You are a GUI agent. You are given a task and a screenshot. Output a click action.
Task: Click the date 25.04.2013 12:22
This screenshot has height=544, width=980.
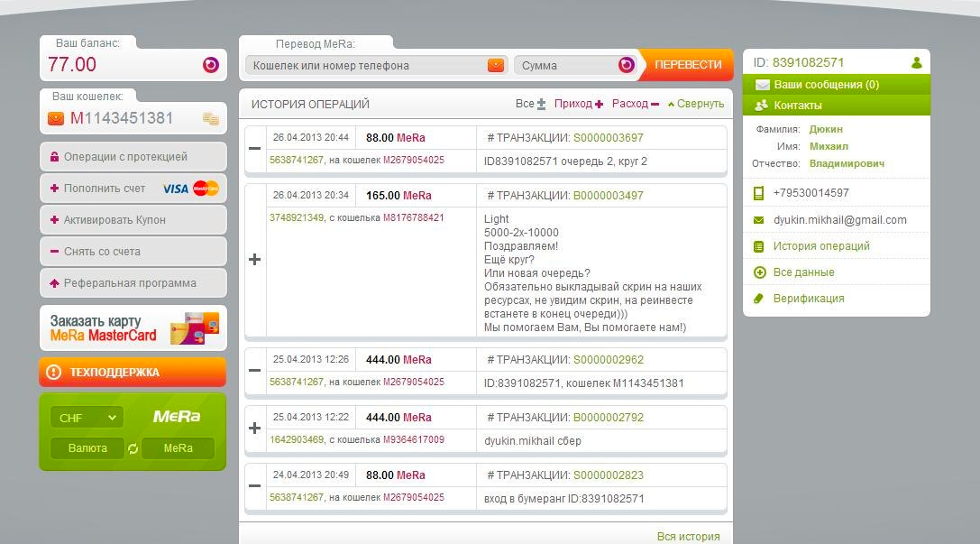311,417
